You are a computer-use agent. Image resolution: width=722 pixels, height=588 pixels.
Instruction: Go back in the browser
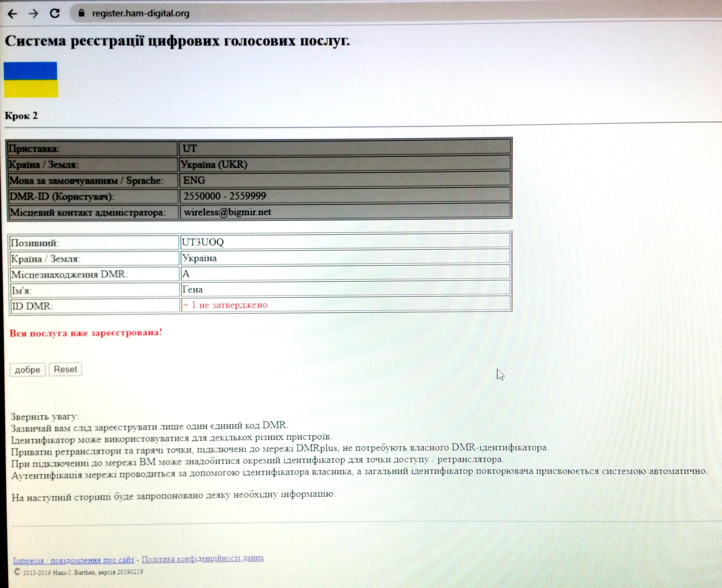[x=12, y=14]
